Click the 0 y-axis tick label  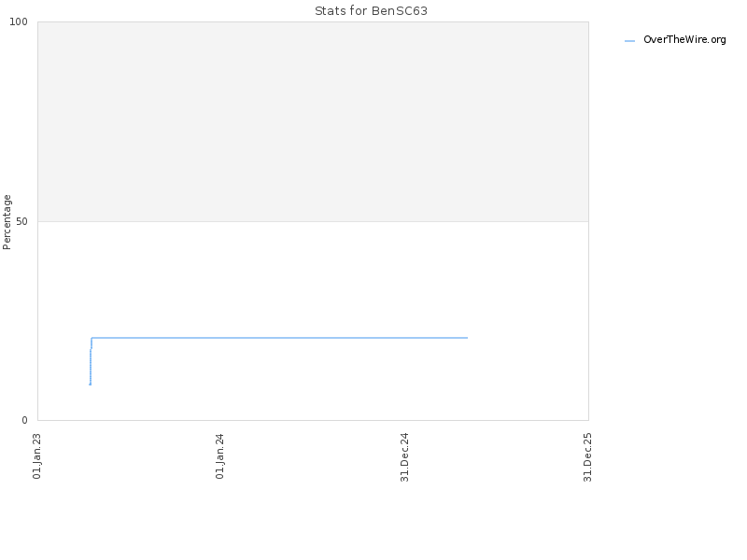(25, 420)
